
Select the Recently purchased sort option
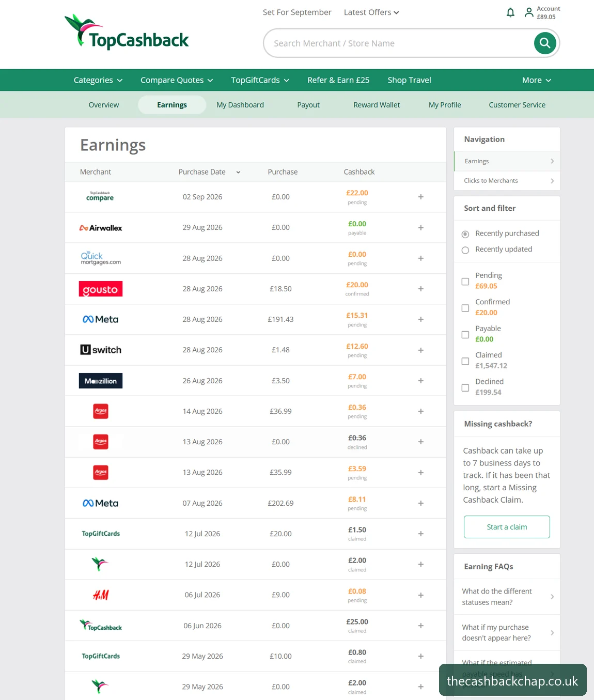pyautogui.click(x=465, y=234)
